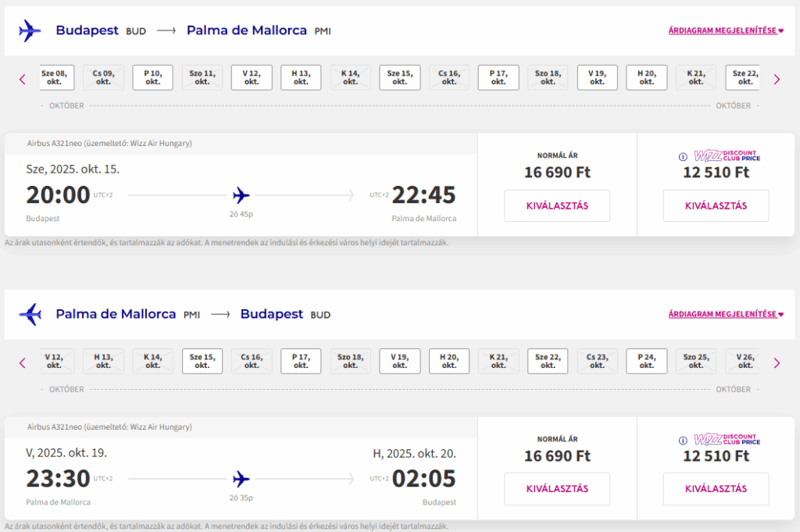Open info icon next to outbound Discount Club price

tap(683, 156)
